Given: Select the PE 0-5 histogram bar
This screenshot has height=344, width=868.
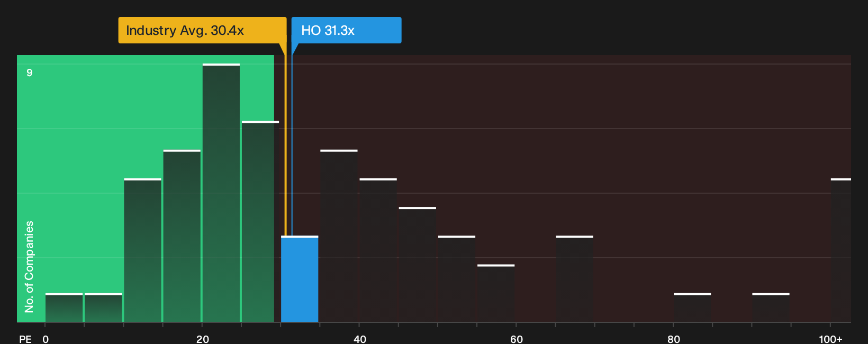Looking at the screenshot, I should pos(64,307).
